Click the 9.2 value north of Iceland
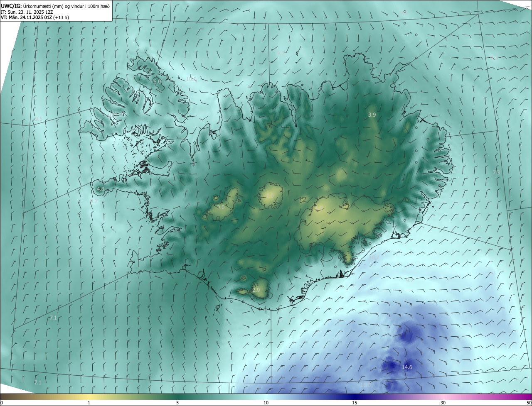 coord(281,54)
